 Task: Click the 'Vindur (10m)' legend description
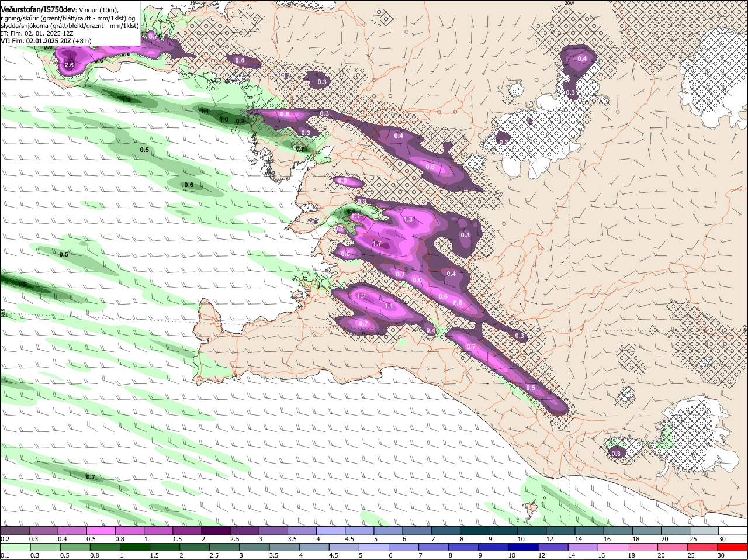point(98,10)
